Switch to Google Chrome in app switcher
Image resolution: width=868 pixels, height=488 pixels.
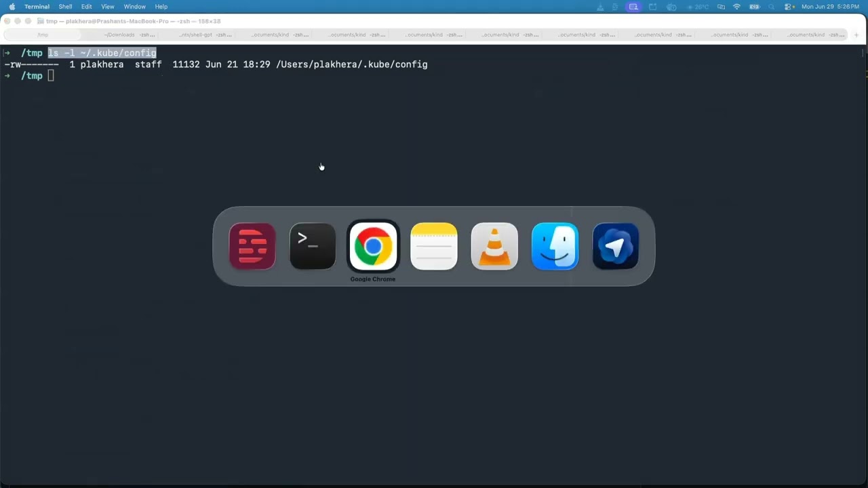(373, 245)
